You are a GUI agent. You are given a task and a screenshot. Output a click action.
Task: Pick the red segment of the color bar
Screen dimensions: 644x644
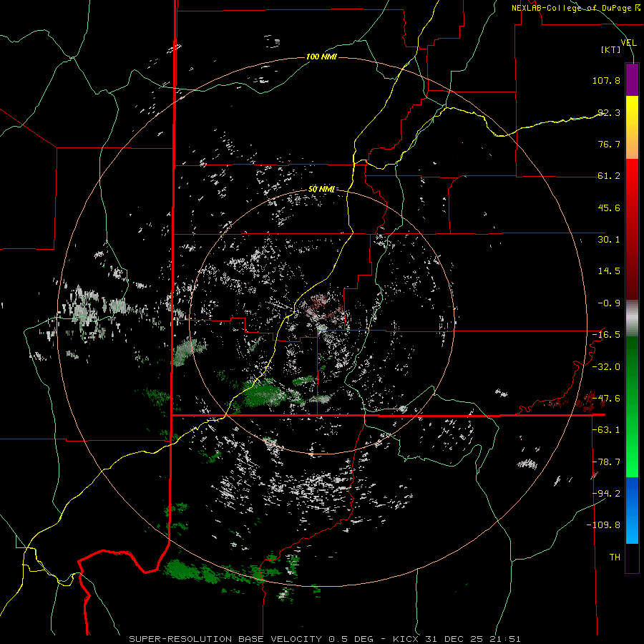[632, 229]
